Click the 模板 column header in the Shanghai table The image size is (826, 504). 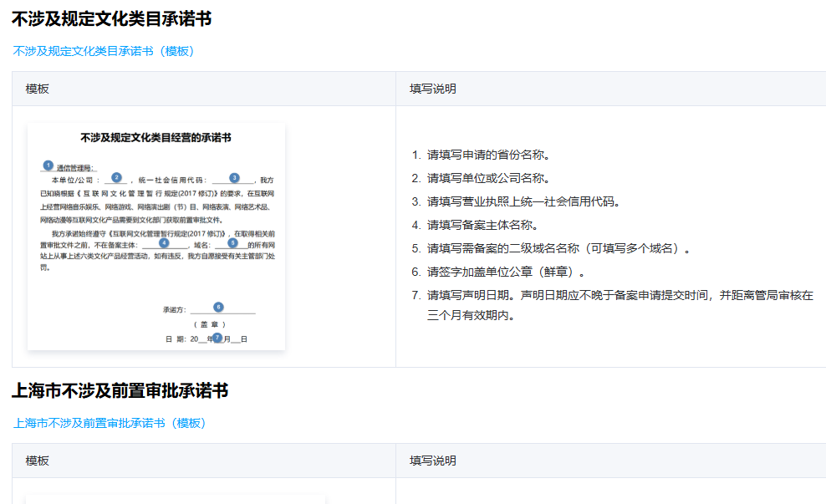point(38,461)
